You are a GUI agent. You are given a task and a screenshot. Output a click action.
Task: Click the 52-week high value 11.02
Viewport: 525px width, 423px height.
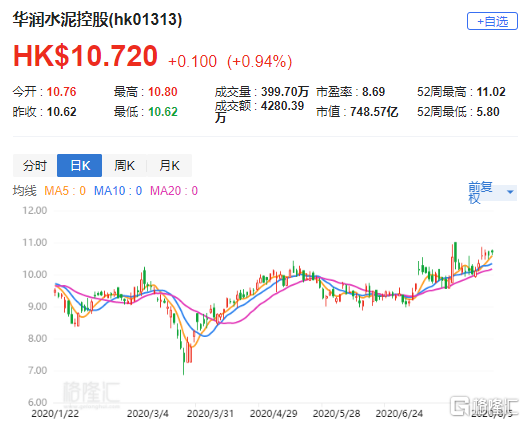[491, 92]
